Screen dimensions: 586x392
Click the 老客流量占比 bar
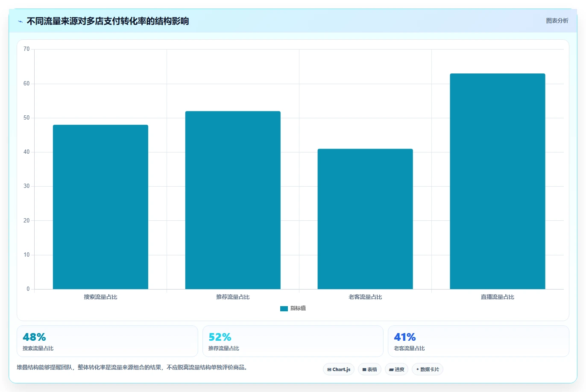point(365,219)
